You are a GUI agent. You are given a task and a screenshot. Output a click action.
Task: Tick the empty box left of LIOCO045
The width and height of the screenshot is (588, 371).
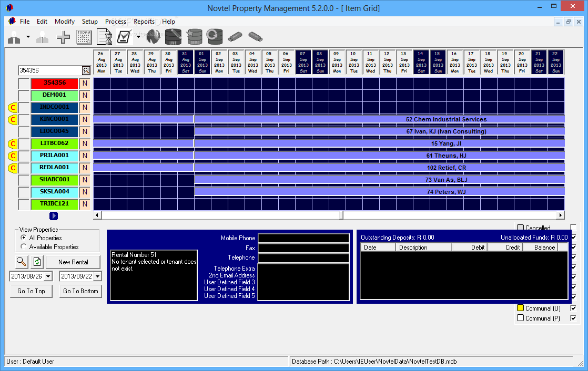[x=24, y=131]
